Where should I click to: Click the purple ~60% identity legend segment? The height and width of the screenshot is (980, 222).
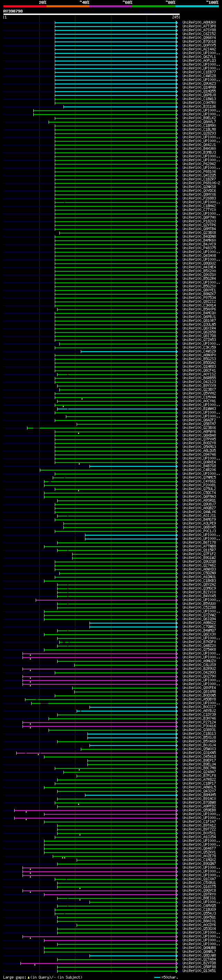click(111, 6)
